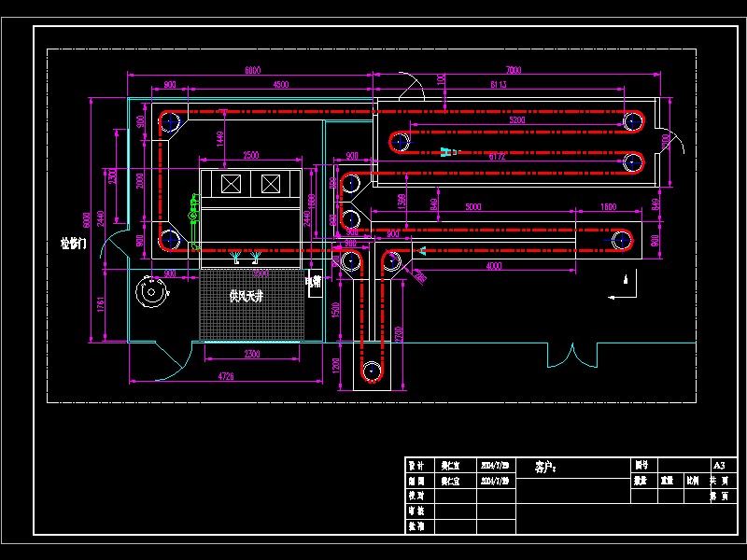Select the round spiral fixture beside the grid
The width and height of the screenshot is (747, 560).
[x=152, y=292]
